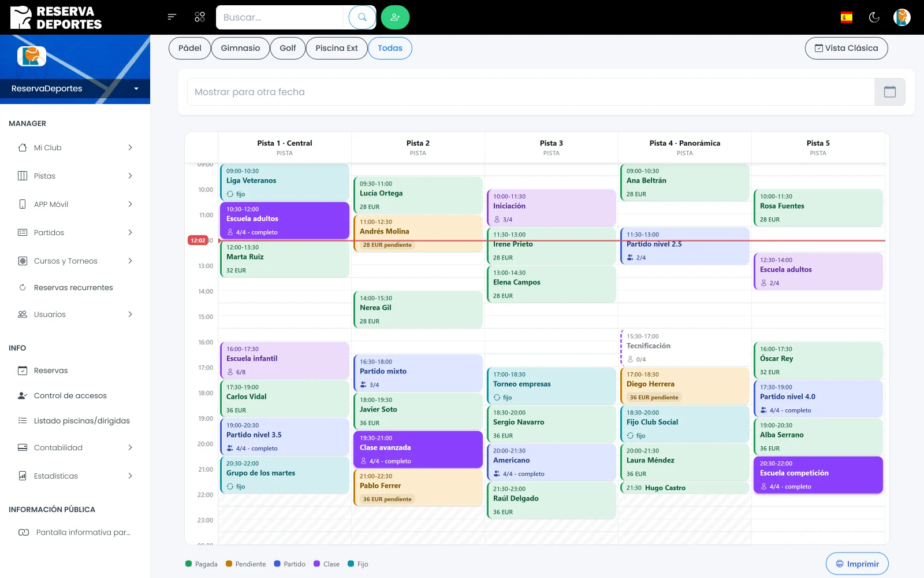Click the magnifier search icon
The height and width of the screenshot is (578, 924).
(362, 17)
